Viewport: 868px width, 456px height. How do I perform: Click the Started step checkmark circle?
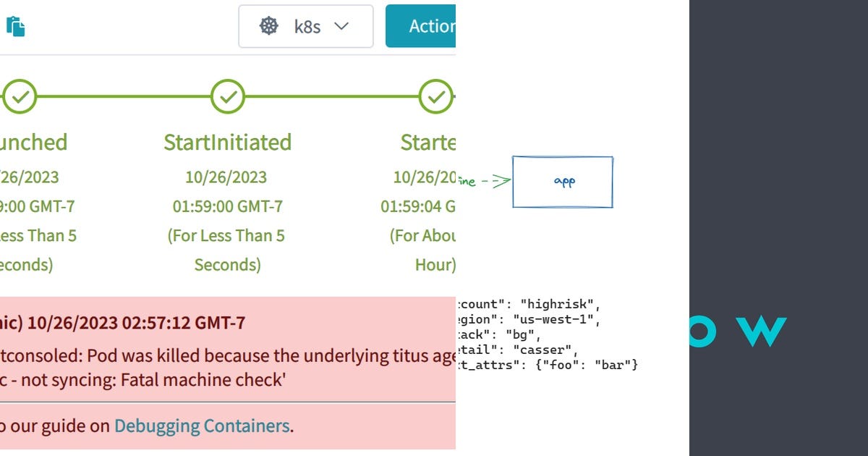pyautogui.click(x=436, y=96)
